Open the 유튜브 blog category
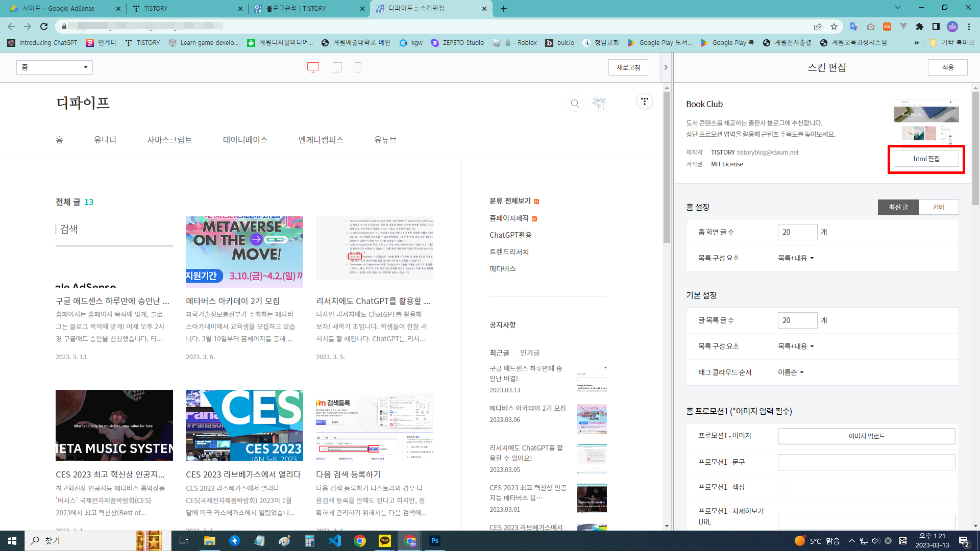 click(385, 140)
